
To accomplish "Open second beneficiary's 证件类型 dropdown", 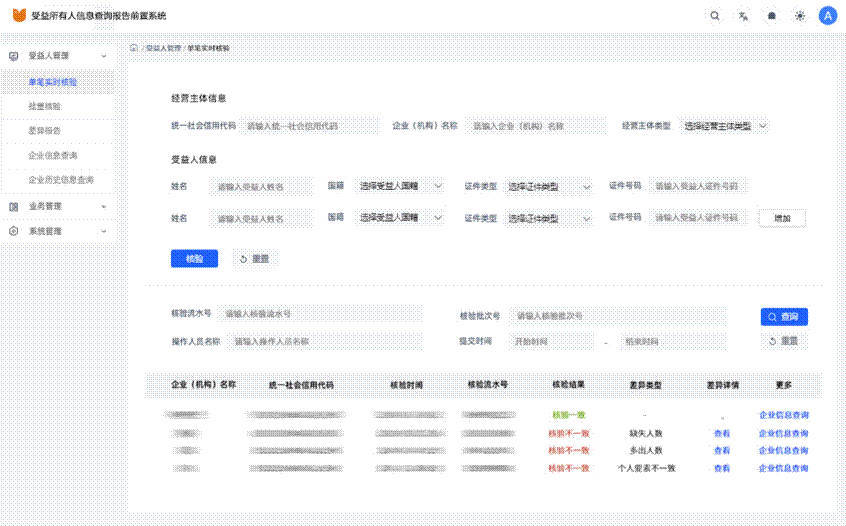I will coord(548,218).
